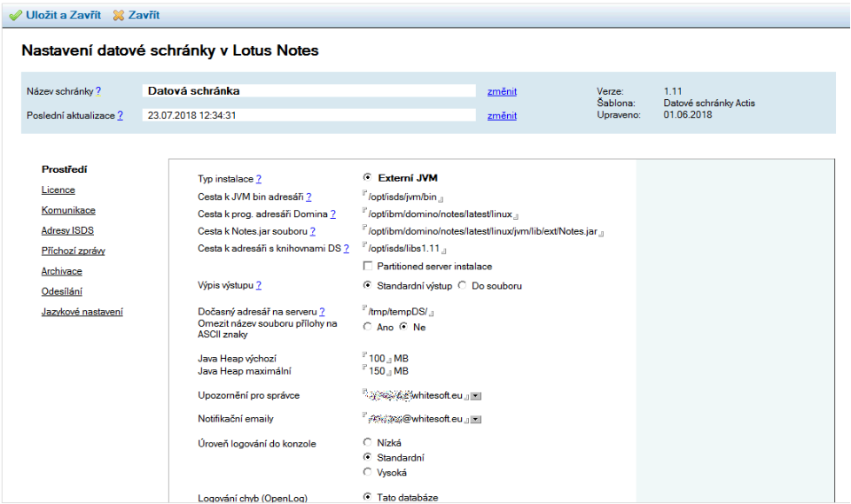
Task: Open help question mark next to Název schránky
Action: [98, 91]
